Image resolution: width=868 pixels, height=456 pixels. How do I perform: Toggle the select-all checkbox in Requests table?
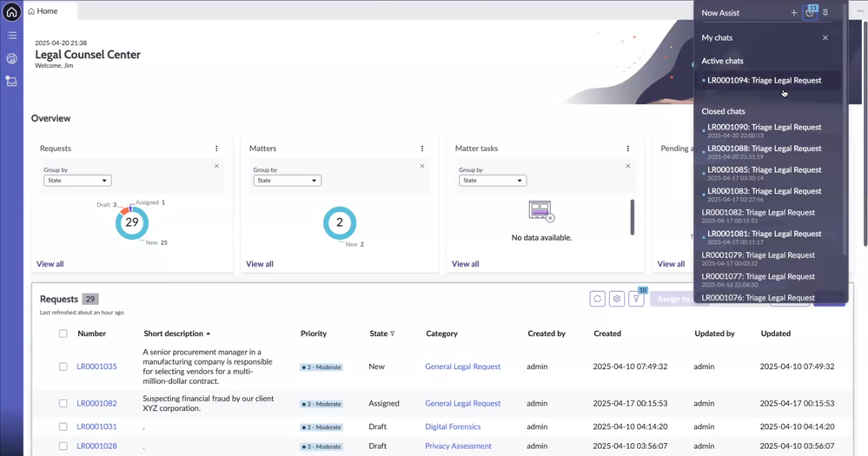pyautogui.click(x=63, y=334)
